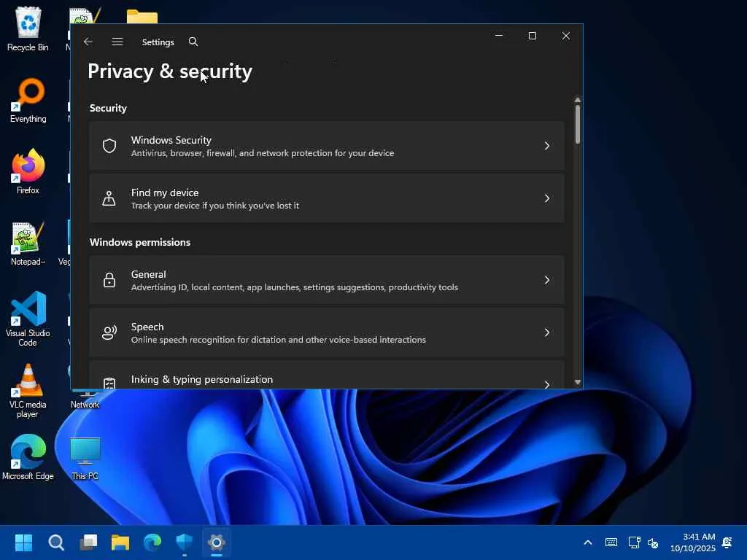This screenshot has width=747, height=560.
Task: Click the General padlock icon
Action: tap(109, 280)
